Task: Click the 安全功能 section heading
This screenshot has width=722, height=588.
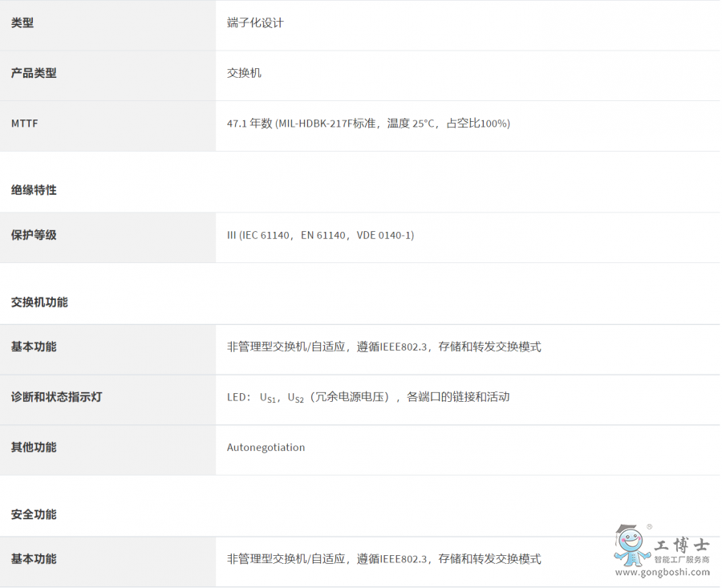Action: pyautogui.click(x=34, y=514)
